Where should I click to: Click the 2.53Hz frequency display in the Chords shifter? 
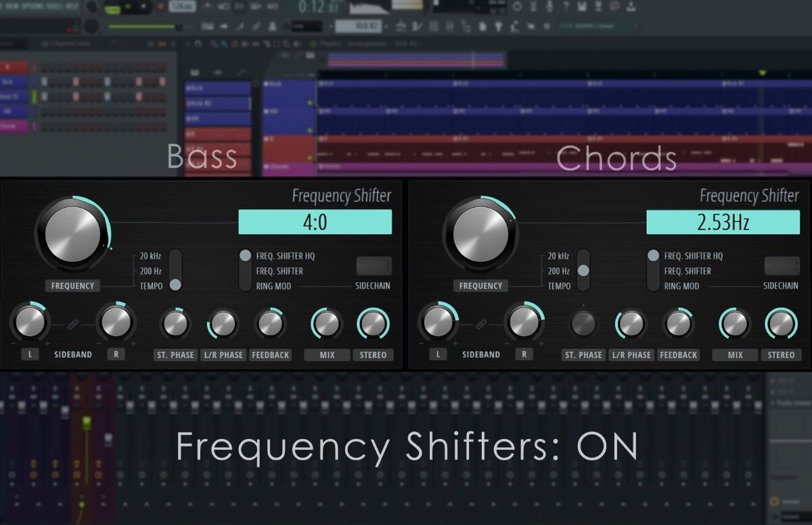tap(723, 222)
